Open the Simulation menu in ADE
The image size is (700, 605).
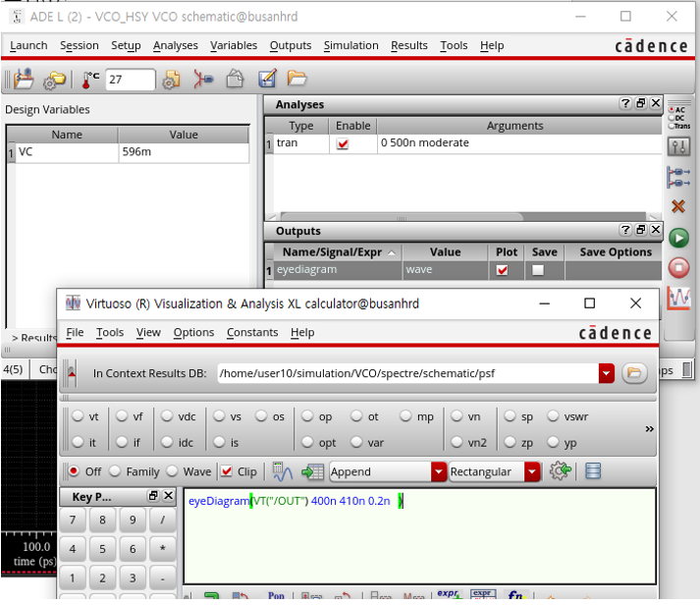point(350,45)
